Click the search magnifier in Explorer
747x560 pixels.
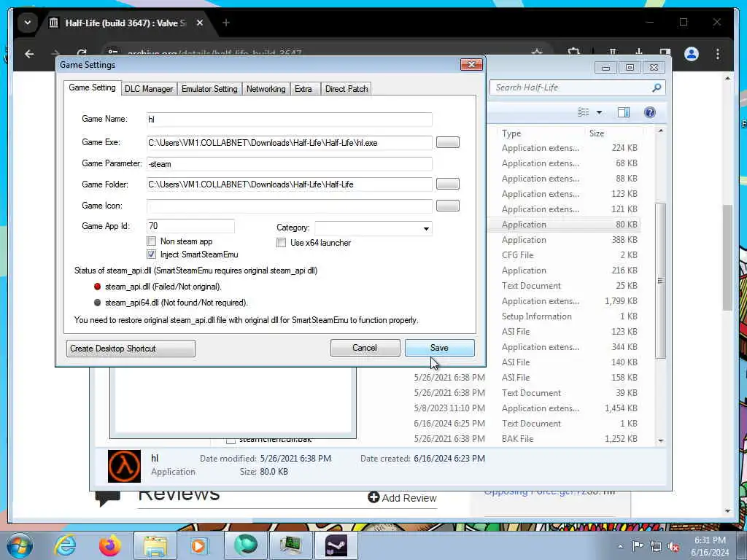[x=657, y=87]
